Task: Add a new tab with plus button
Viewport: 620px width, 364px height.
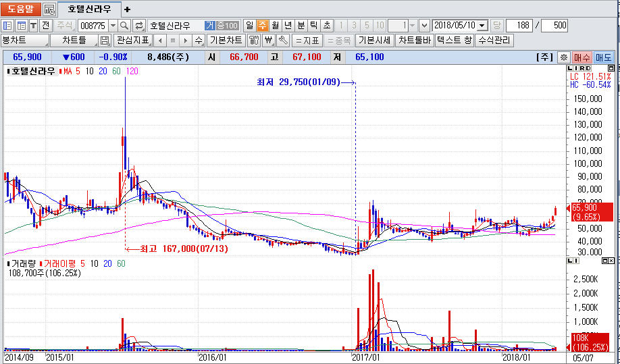Action: coord(128,9)
